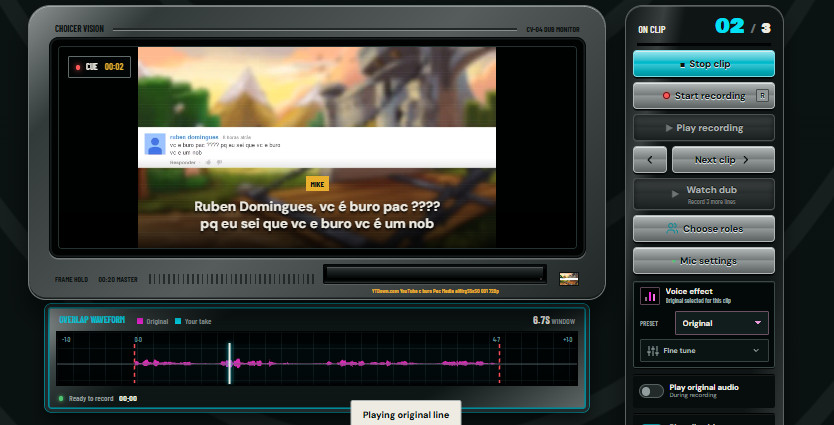Image resolution: width=834 pixels, height=425 pixels.
Task: Click the 'Playing original line' toast
Action: [406, 414]
